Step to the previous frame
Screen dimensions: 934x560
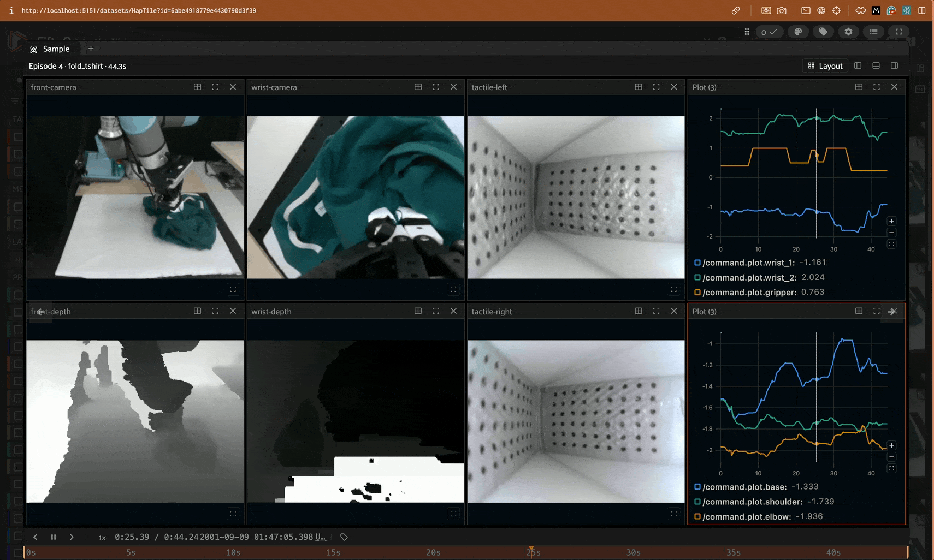point(36,537)
